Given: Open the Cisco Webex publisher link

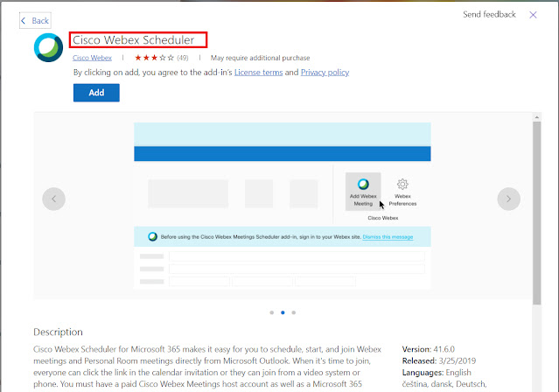Looking at the screenshot, I should click(x=92, y=58).
